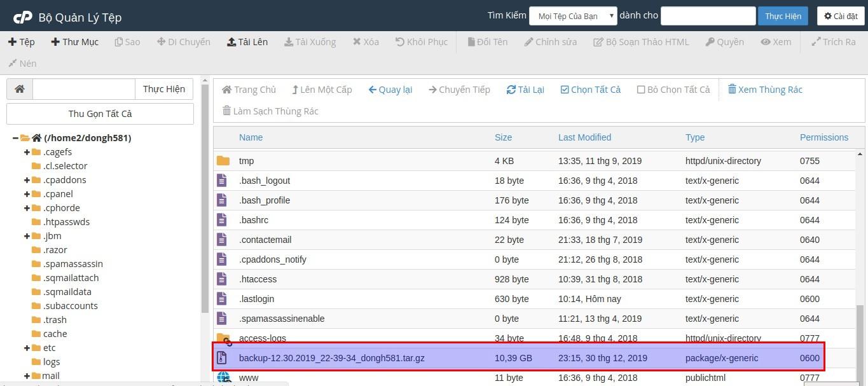Select .spamassassin in folder tree
Viewport: 868px width, 386px height.
click(73, 264)
